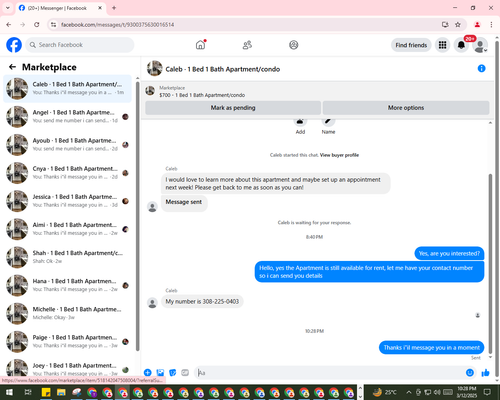Image resolution: width=500 pixels, height=400 pixels.
Task: Open Task View on the taskbar
Action: (28, 392)
